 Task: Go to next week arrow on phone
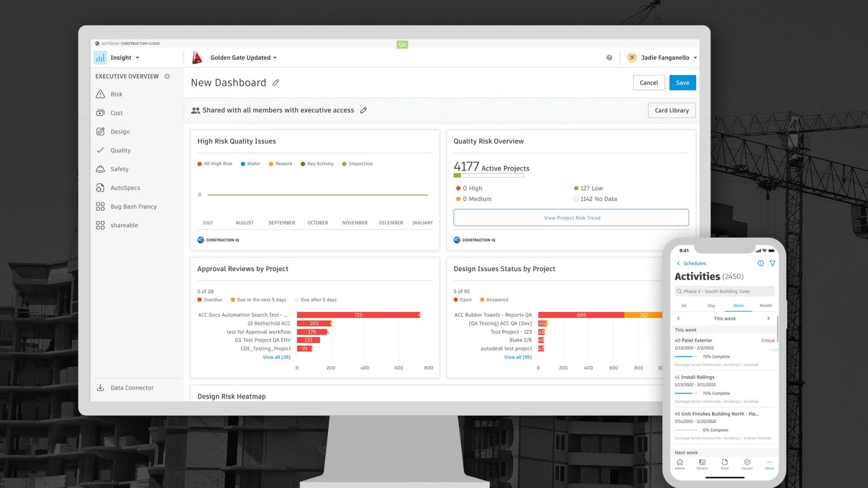pyautogui.click(x=769, y=319)
